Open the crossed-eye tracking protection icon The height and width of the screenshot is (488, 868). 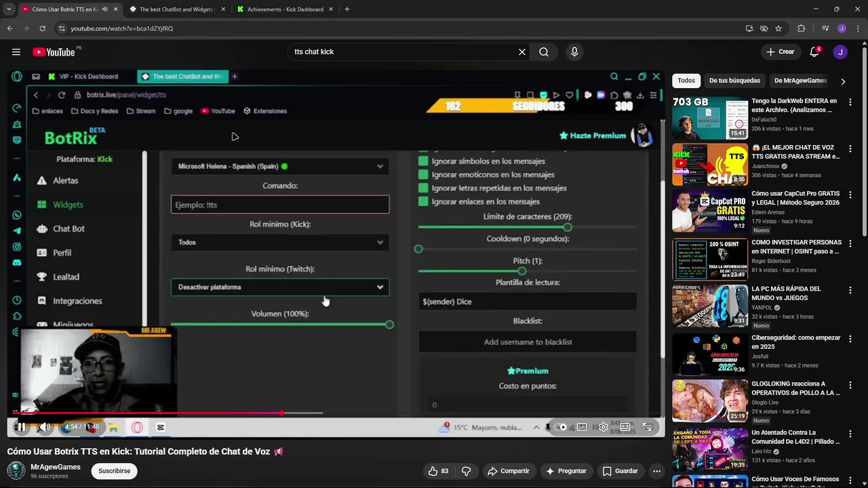coord(764,28)
